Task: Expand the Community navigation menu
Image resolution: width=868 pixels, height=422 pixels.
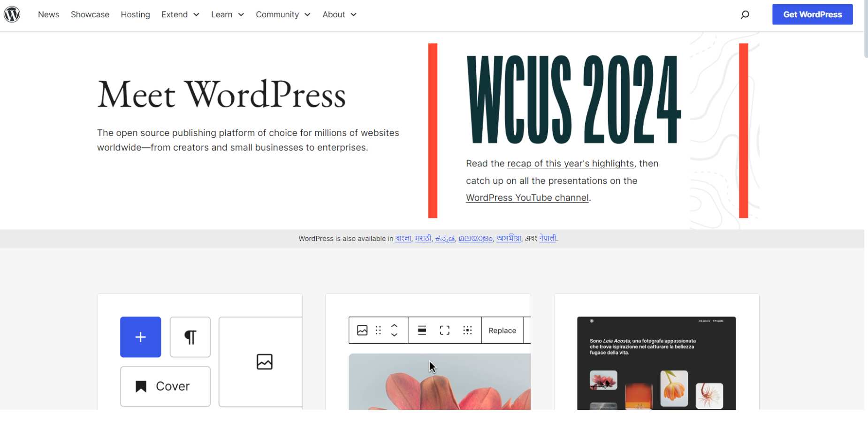Action: [x=283, y=15]
